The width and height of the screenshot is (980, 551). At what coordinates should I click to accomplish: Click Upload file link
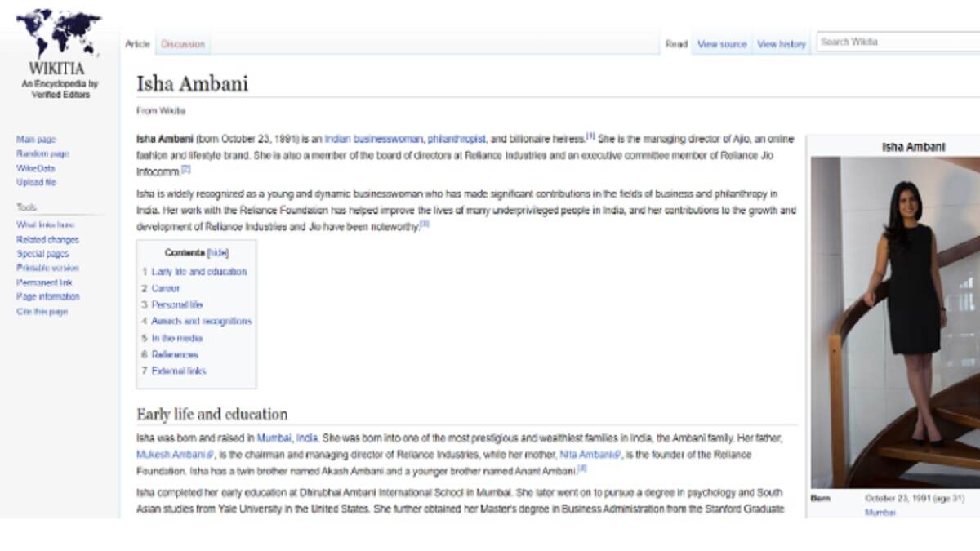pyautogui.click(x=36, y=182)
